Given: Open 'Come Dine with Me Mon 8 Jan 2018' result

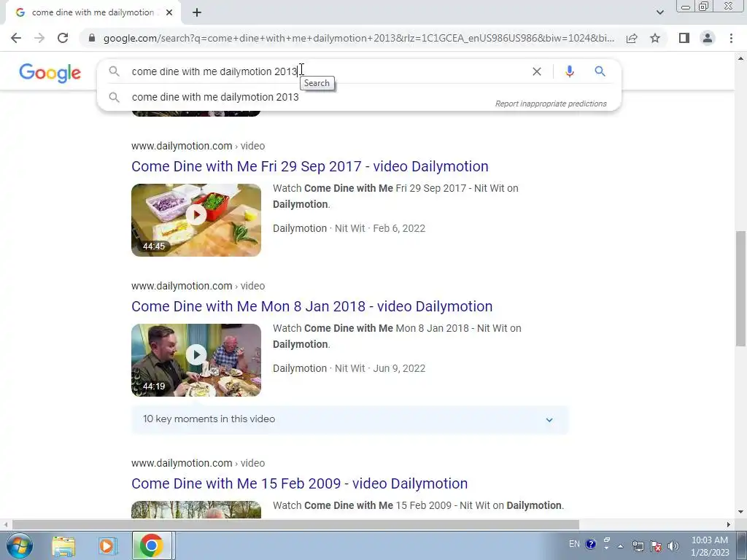Looking at the screenshot, I should coord(312,306).
